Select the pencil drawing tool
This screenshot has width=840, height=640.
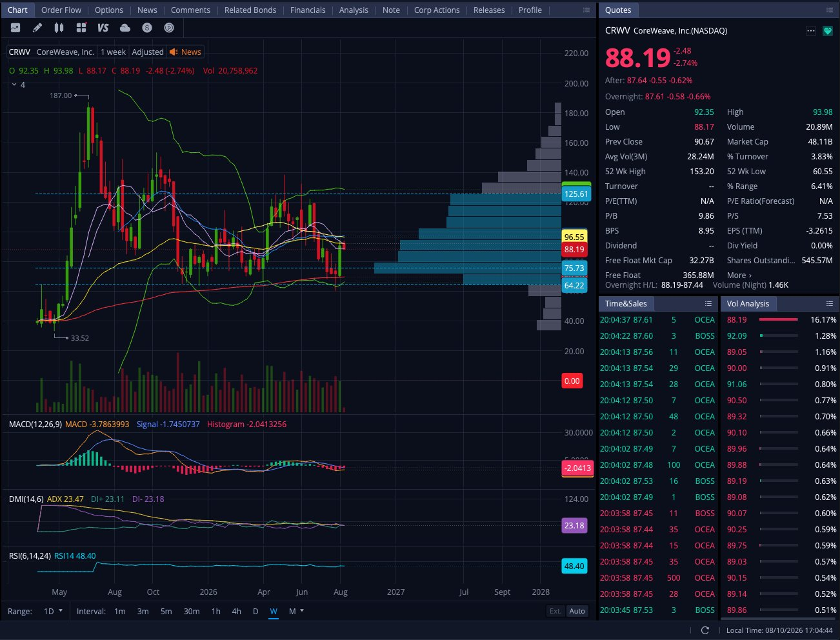(x=37, y=28)
